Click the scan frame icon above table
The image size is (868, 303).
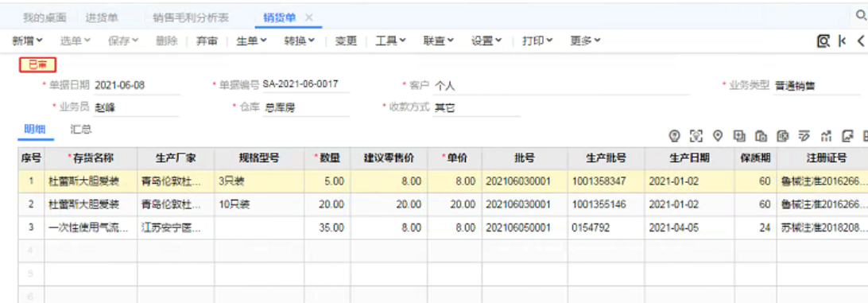tap(696, 135)
